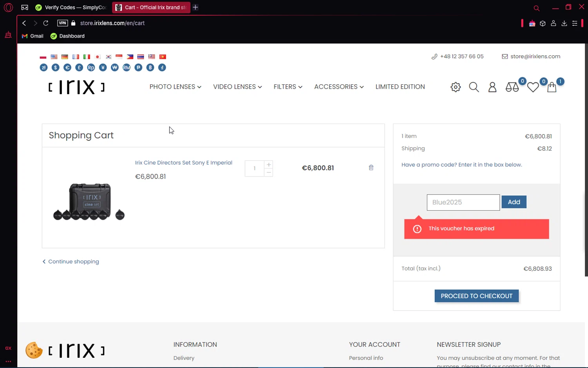Reload the page
The width and height of the screenshot is (588, 368).
(x=46, y=23)
